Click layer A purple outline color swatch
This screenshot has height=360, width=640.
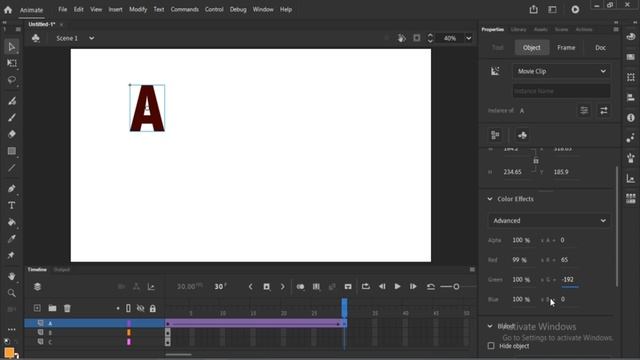click(x=129, y=323)
